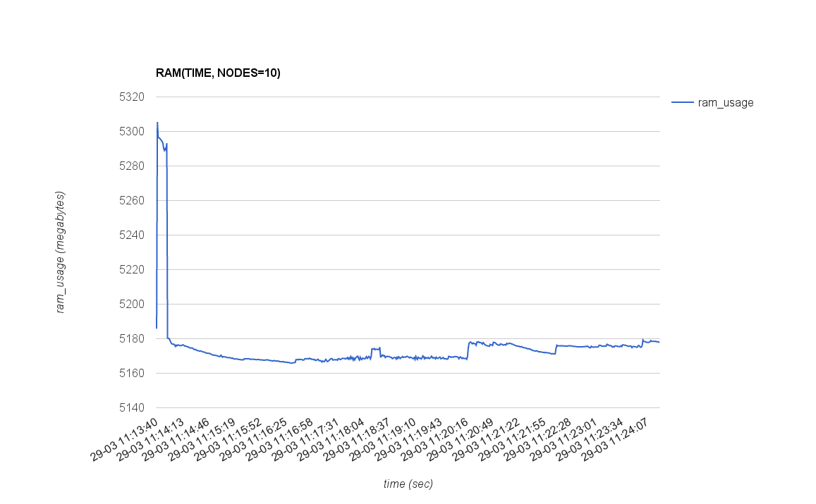Click the 5140 y-axis tick label
Image resolution: width=816 pixels, height=504 pixels.
(130, 408)
